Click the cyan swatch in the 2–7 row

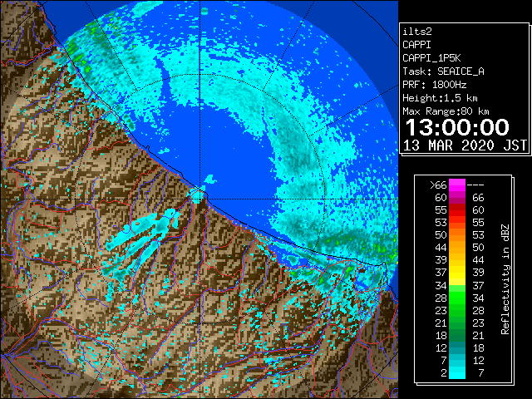[457, 372]
